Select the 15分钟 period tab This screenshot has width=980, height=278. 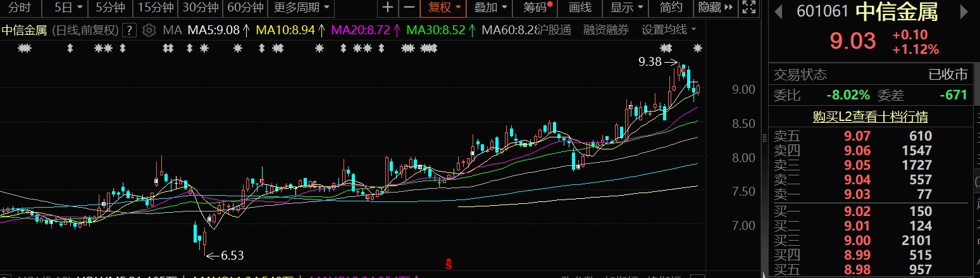coord(155,8)
